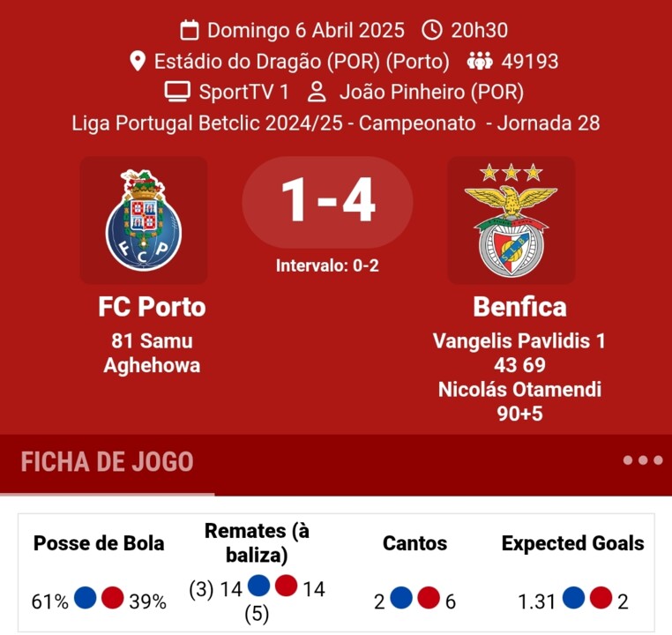The height and width of the screenshot is (635, 672).
Task: Click scorer Vangelis Pavlidis
Action: [512, 341]
